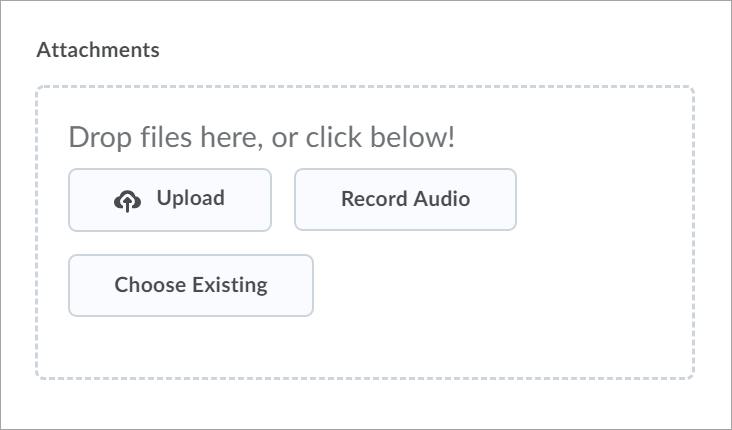This screenshot has height=430, width=732.
Task: Click the "Existing" word on the bottom button
Action: [x=228, y=285]
